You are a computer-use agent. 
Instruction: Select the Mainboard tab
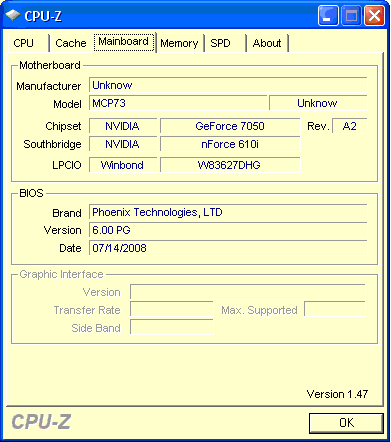point(124,42)
